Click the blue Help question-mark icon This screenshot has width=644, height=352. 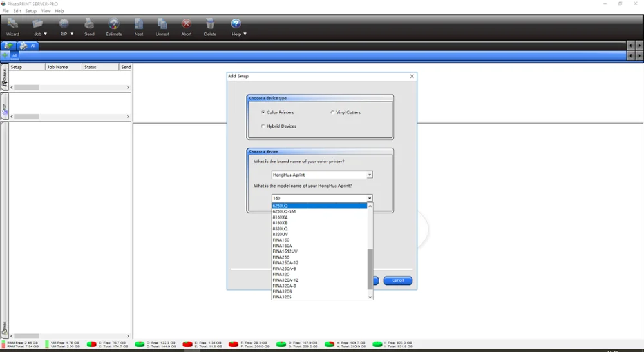click(236, 24)
